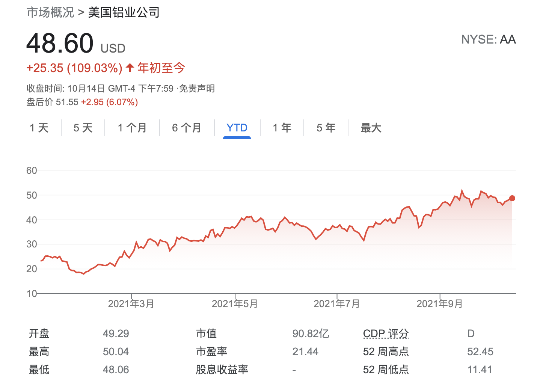Open the 市场概况 breadcrumb link
The width and height of the screenshot is (546, 392).
click(50, 12)
